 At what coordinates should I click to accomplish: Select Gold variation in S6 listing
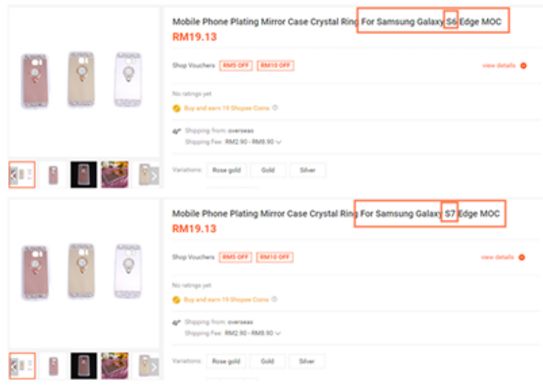click(x=268, y=170)
